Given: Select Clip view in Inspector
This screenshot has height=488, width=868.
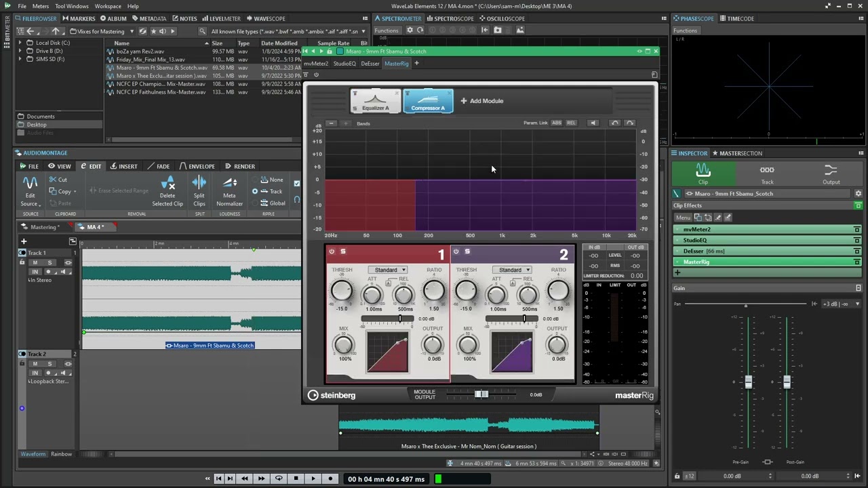Looking at the screenshot, I should [703, 174].
